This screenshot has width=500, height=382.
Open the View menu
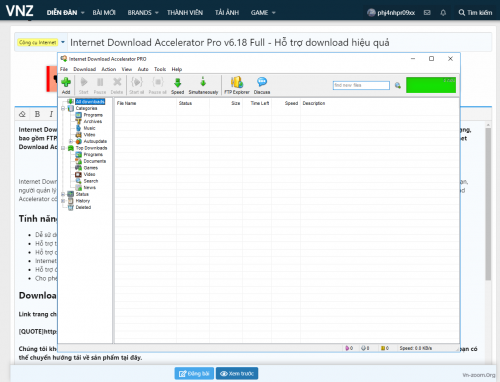pos(127,69)
